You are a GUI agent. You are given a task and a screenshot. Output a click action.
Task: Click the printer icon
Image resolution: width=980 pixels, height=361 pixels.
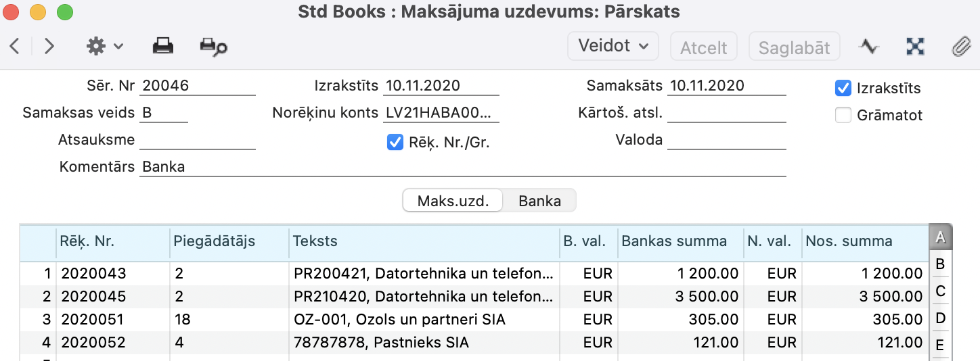(x=162, y=46)
